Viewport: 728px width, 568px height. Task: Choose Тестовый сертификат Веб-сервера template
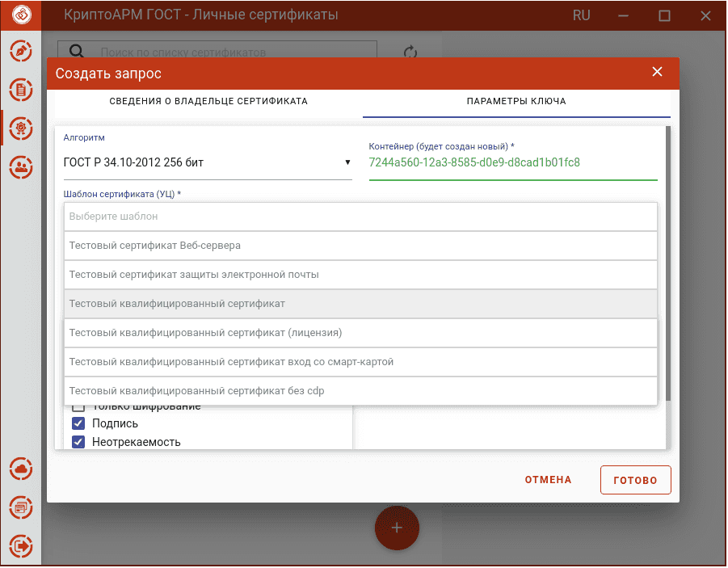[x=360, y=246]
